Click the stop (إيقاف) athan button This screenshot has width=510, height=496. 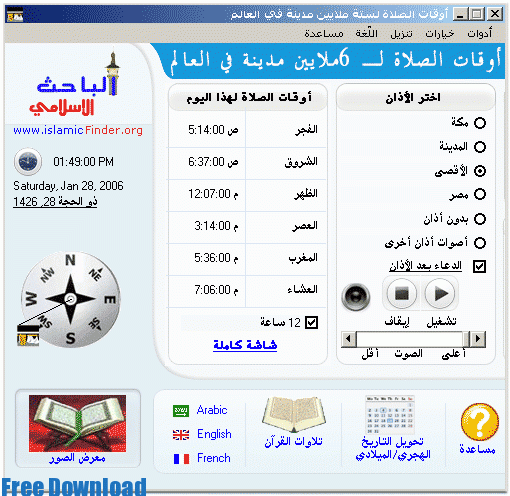(x=402, y=294)
